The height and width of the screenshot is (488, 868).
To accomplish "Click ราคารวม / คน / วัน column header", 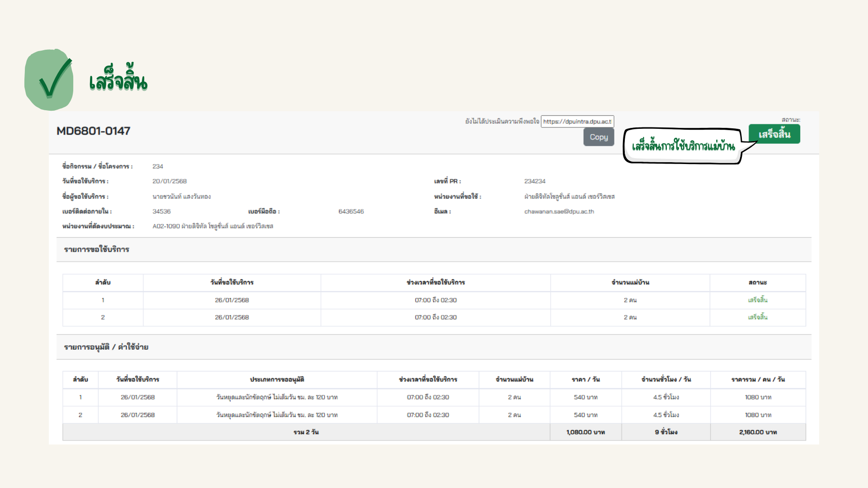I will [758, 380].
